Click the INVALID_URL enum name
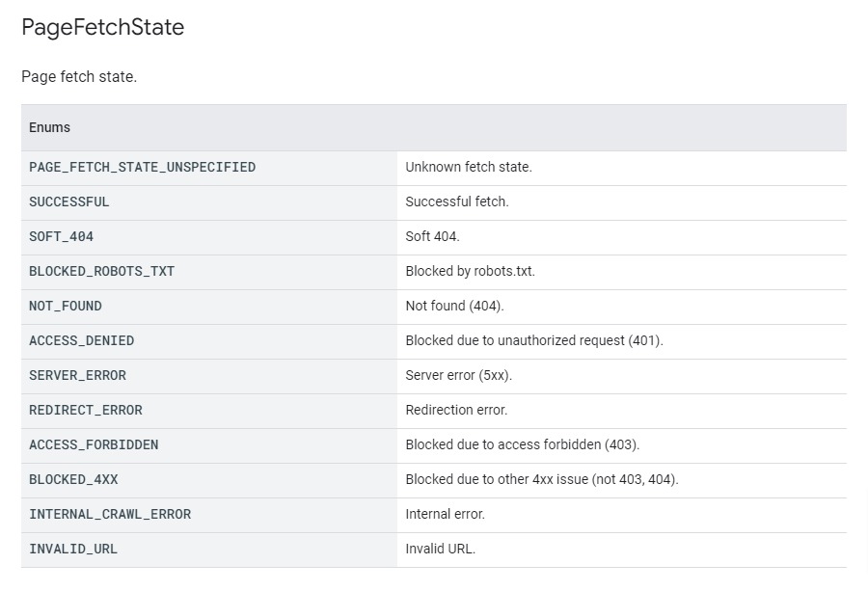 pos(73,549)
